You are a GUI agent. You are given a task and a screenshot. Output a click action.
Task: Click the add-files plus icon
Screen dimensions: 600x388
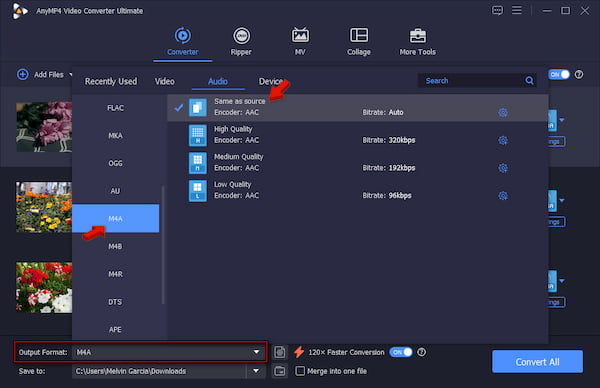[x=23, y=74]
